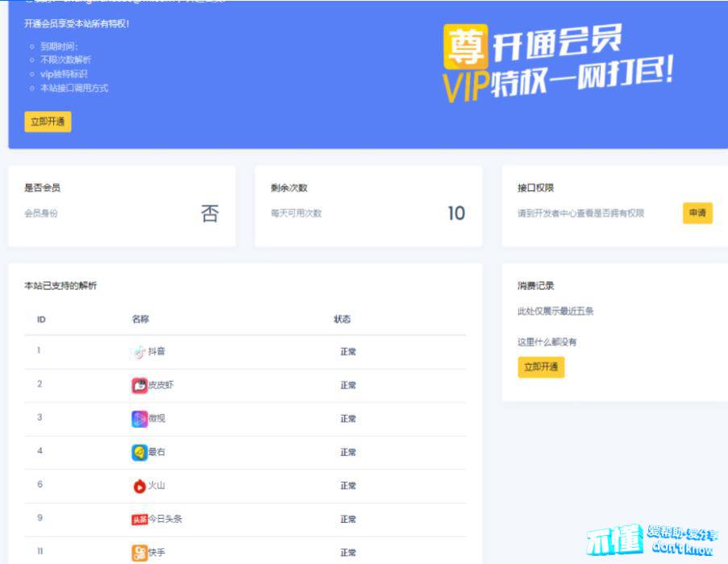Viewport: 728px width, 564px height.
Task: Click 不限次数解析 bullet item
Action: pos(65,60)
